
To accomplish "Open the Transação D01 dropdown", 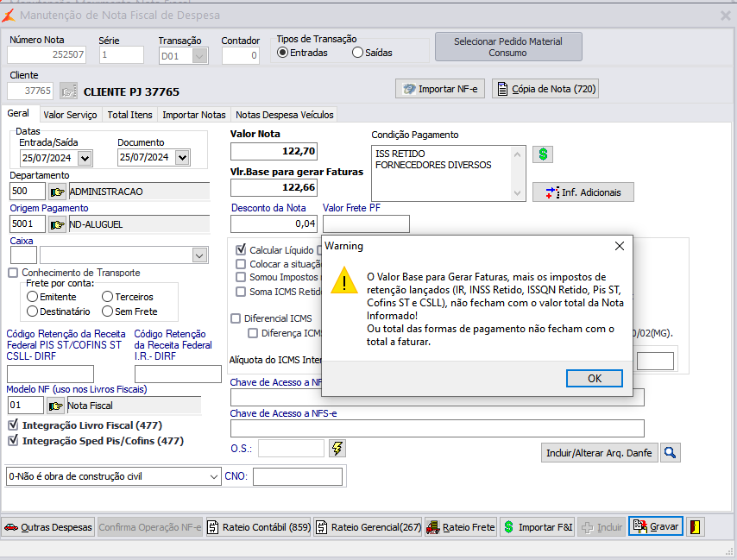I will 199,56.
